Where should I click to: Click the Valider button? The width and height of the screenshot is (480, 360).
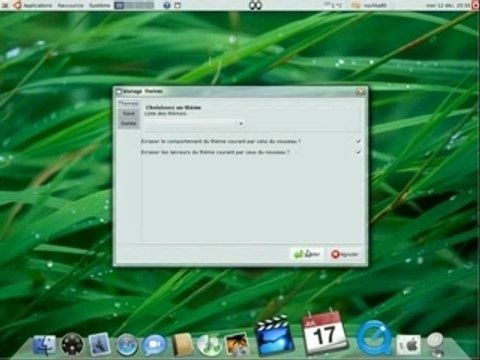pos(307,254)
